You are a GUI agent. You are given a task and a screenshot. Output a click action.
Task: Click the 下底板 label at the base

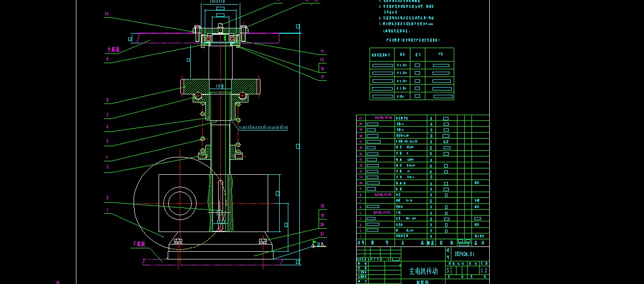[139, 244]
